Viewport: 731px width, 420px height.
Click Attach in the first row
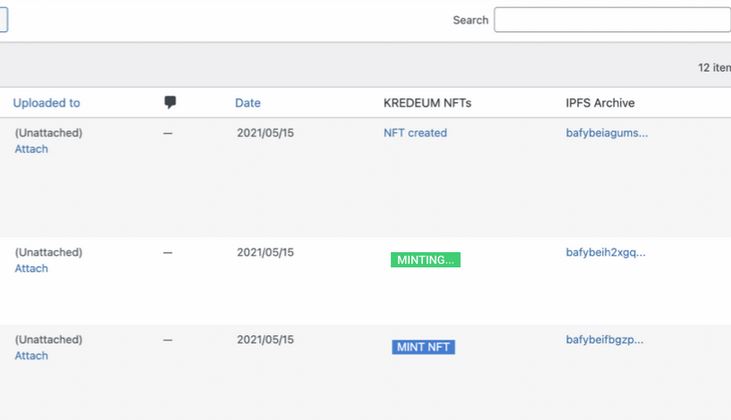tap(31, 149)
